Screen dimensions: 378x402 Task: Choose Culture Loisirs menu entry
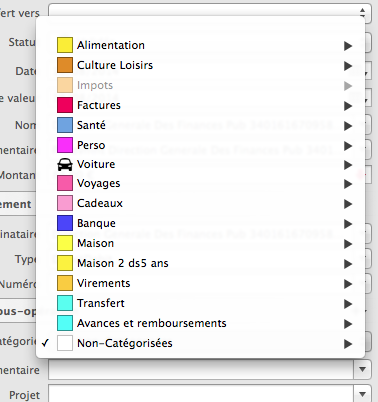200,65
